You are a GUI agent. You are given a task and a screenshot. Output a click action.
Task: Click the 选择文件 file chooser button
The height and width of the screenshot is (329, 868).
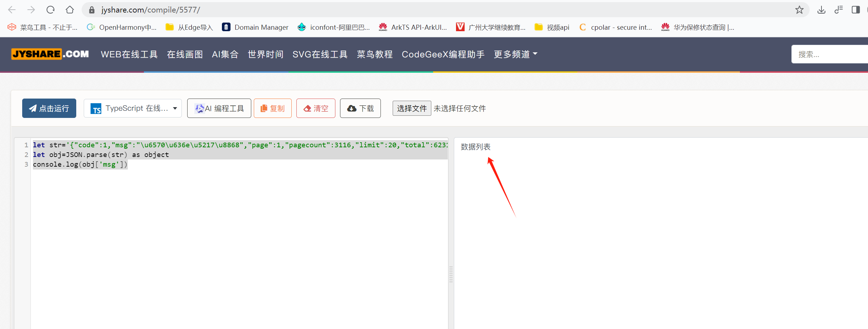pos(412,108)
